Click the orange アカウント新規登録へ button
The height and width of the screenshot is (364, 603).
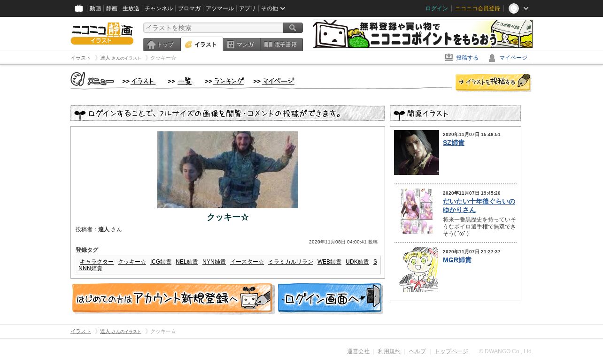[x=173, y=298]
